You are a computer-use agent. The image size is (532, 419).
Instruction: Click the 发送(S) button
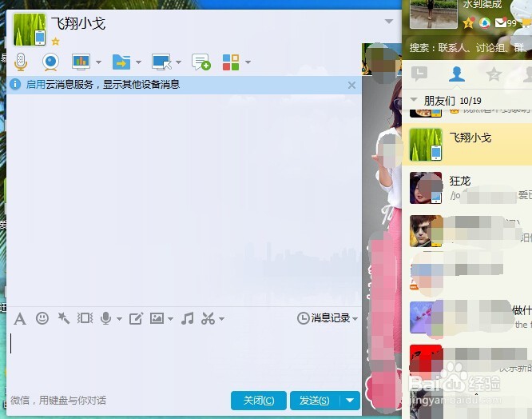click(x=315, y=401)
